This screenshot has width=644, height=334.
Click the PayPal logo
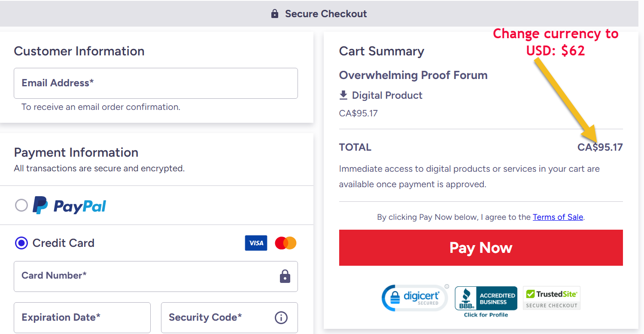coord(70,206)
